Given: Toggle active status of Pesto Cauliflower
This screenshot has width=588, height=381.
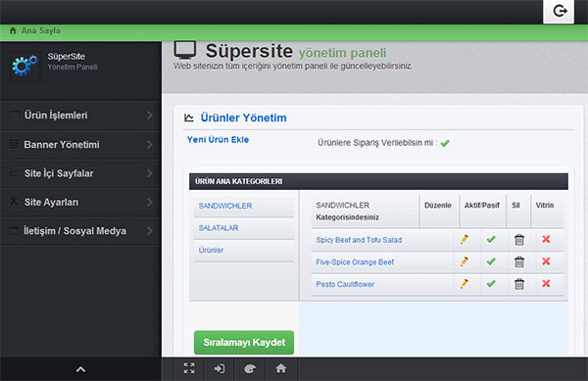Looking at the screenshot, I should coord(491,283).
